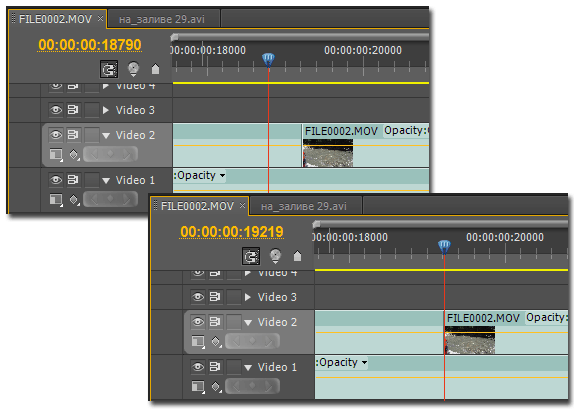The height and width of the screenshot is (417, 574).
Task: Switch to на_заливе 29.avi tab in lower panel
Action: point(304,206)
